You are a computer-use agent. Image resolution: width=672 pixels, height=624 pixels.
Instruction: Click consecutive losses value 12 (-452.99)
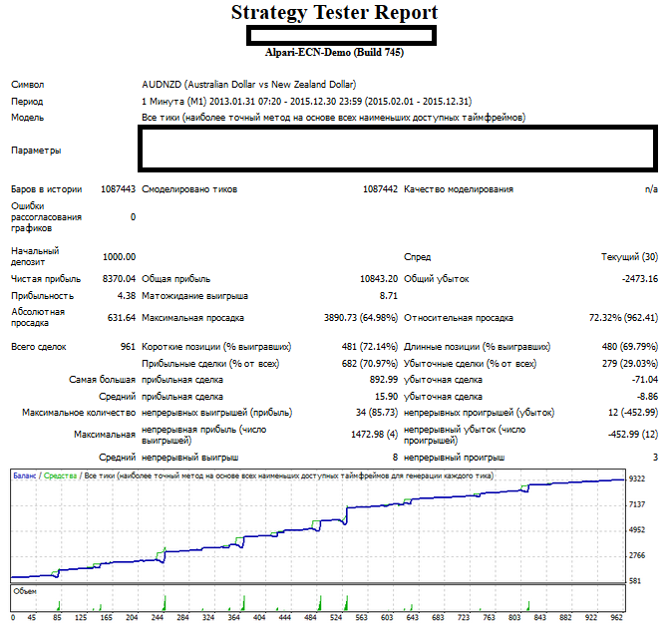click(x=633, y=413)
